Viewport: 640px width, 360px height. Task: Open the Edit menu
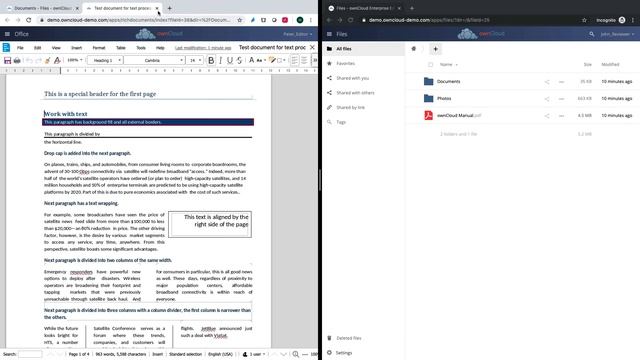point(38,48)
